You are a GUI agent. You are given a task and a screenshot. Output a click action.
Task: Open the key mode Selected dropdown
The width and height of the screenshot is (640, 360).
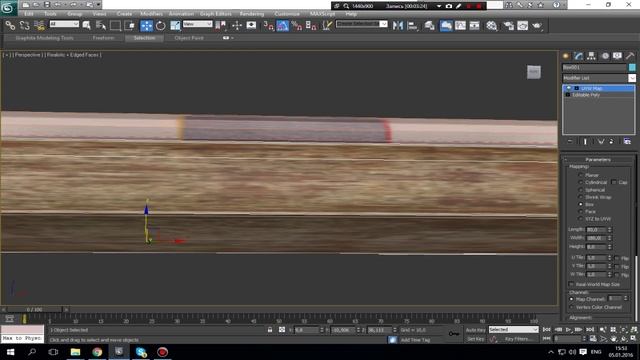click(513, 329)
